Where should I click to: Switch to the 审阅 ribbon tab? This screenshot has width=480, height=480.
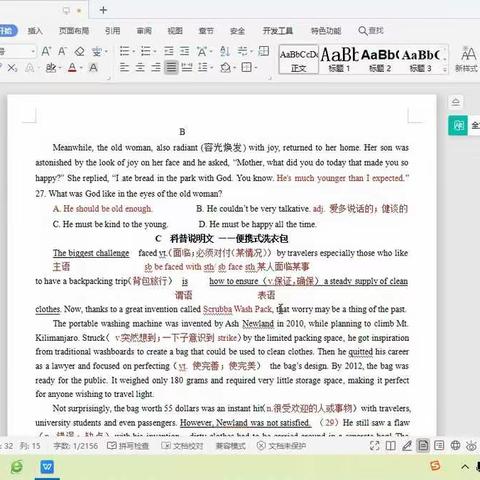click(x=144, y=31)
